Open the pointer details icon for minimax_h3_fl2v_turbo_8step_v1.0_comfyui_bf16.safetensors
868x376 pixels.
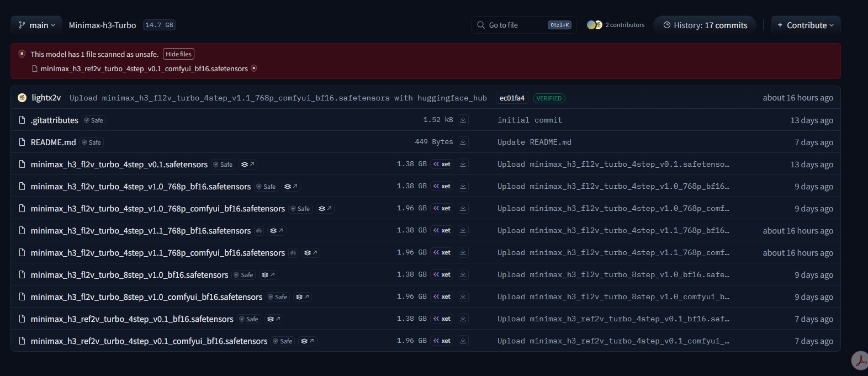coord(302,297)
